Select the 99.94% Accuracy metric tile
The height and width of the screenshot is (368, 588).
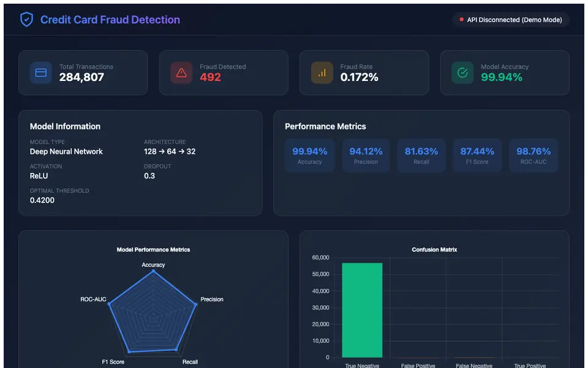click(x=310, y=155)
